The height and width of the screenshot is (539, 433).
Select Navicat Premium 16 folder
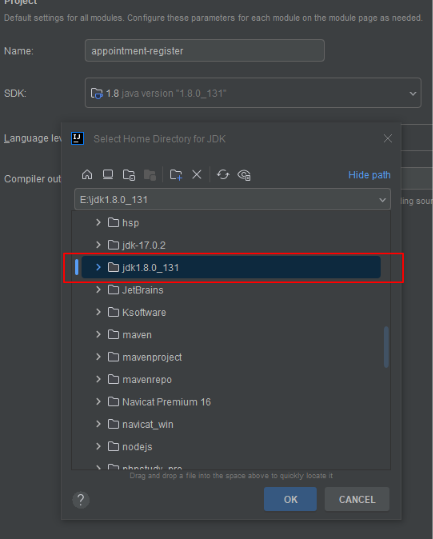pos(231,402)
